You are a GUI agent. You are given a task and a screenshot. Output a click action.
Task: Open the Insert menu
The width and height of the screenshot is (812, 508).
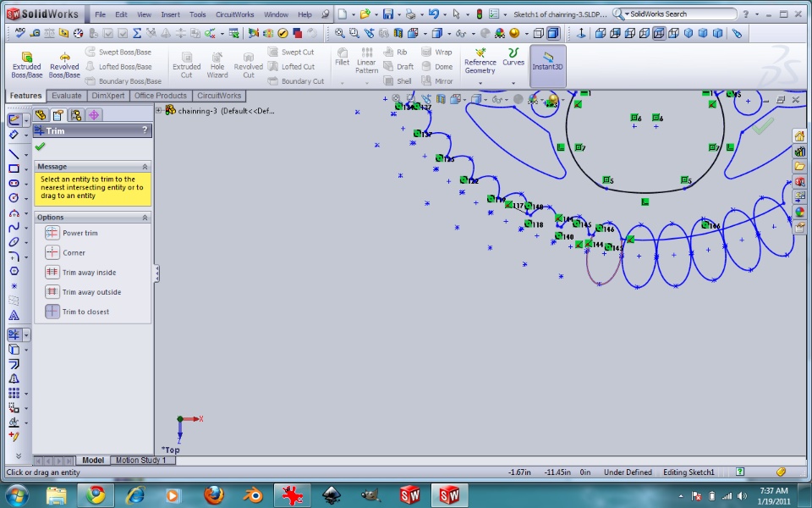170,14
